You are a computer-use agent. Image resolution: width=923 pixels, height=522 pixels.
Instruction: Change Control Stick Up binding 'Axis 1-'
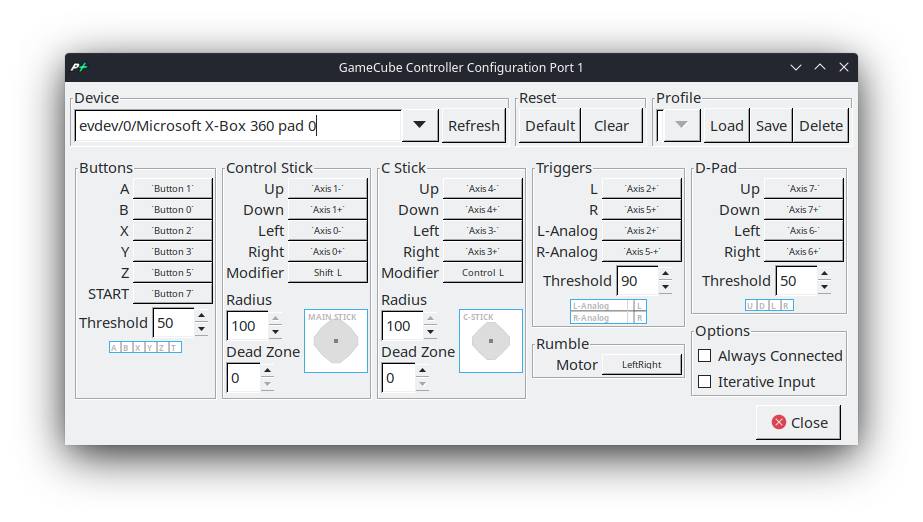[327, 188]
